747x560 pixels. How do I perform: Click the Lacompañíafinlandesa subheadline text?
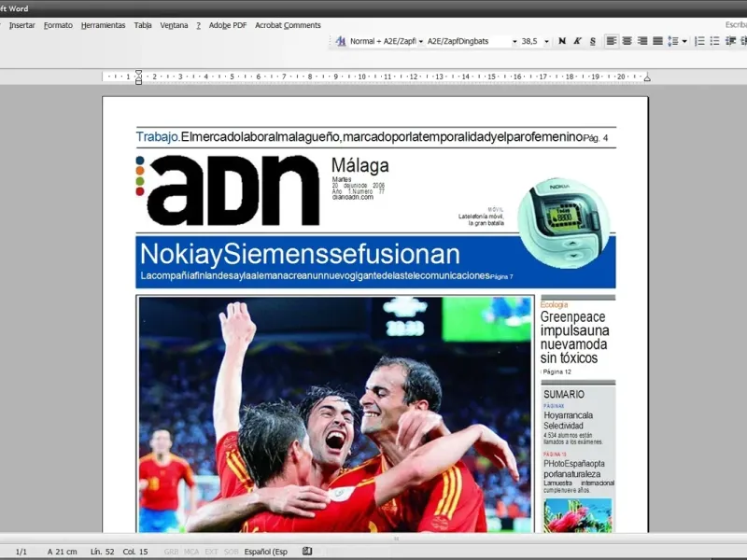coord(315,275)
